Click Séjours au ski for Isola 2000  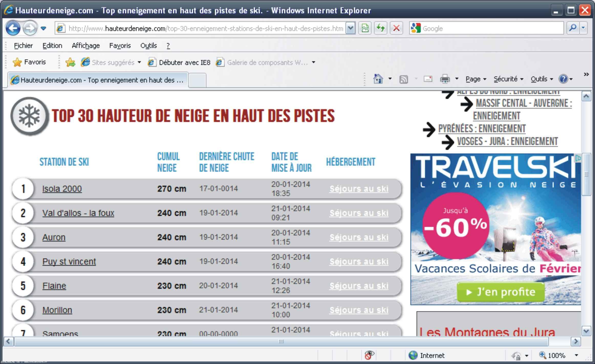pos(359,189)
